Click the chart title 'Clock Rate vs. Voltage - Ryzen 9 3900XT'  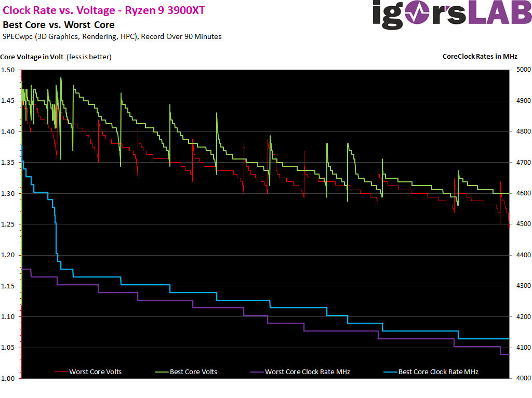(x=104, y=10)
